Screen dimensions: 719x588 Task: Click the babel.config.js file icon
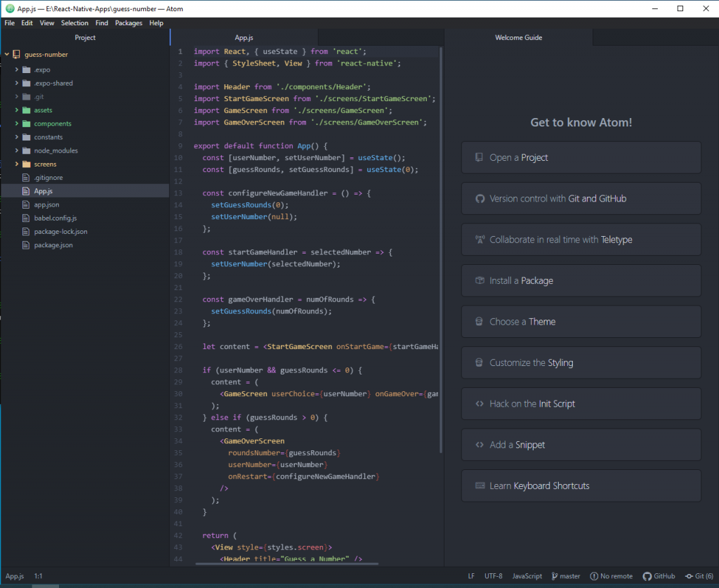[x=26, y=218]
